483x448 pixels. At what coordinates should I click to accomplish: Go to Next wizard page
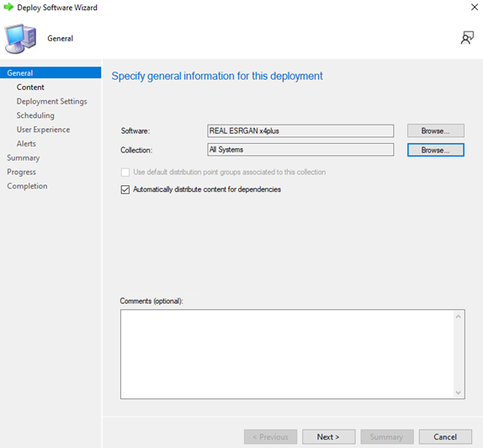click(328, 437)
